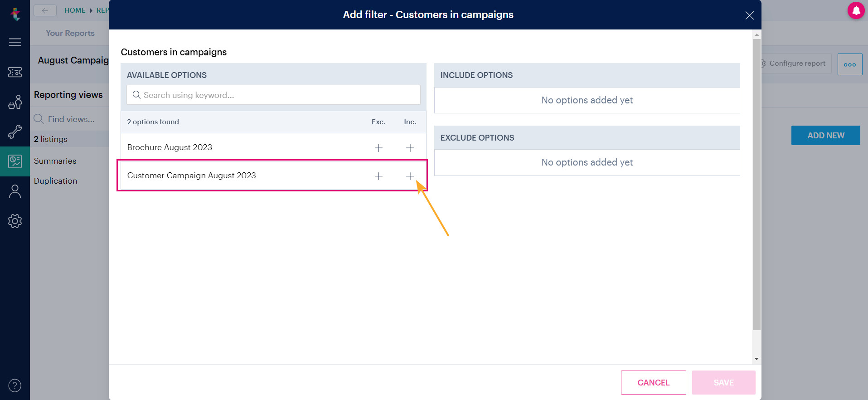
Task: Open the ticket icon in the sidebar
Action: (x=15, y=72)
